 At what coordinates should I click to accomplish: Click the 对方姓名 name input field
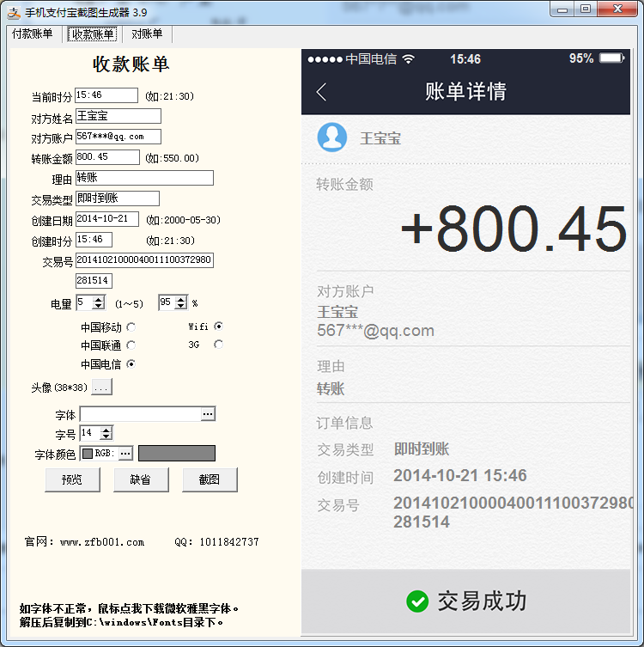[118, 116]
